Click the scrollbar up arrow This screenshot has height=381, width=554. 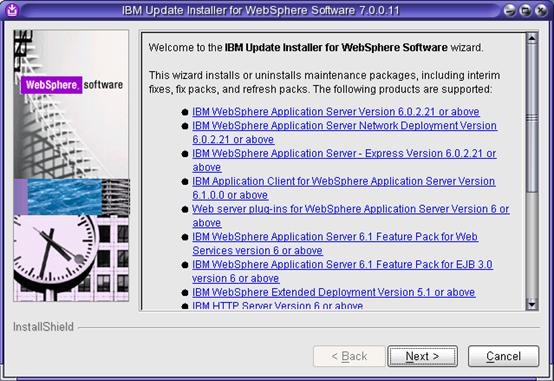click(532, 38)
